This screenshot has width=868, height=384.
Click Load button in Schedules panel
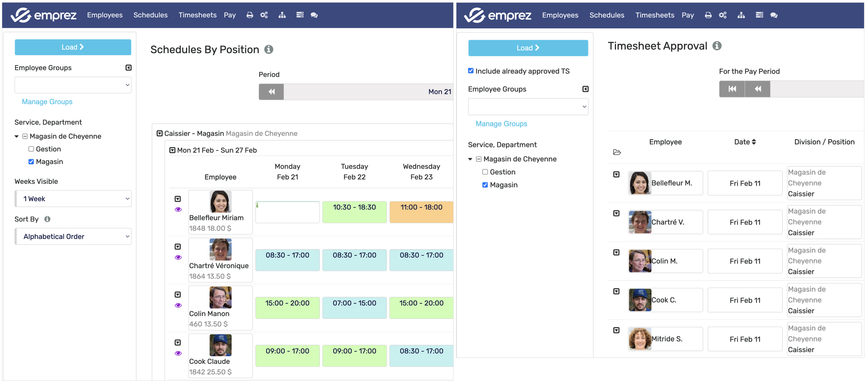[73, 47]
